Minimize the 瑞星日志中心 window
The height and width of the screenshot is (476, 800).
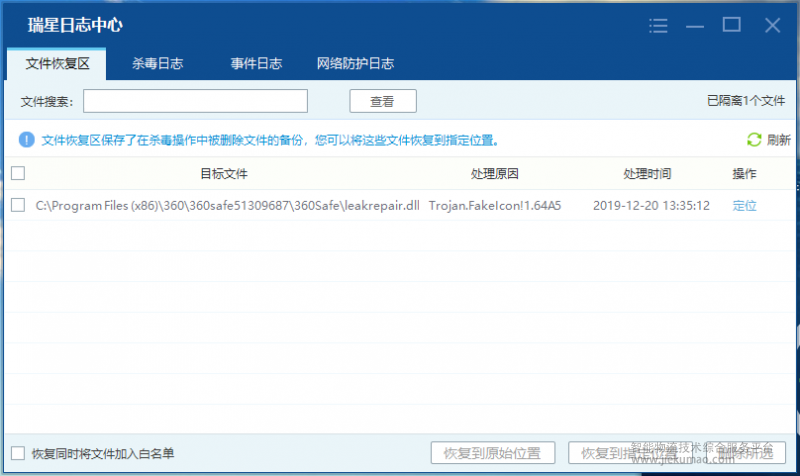pos(696,25)
